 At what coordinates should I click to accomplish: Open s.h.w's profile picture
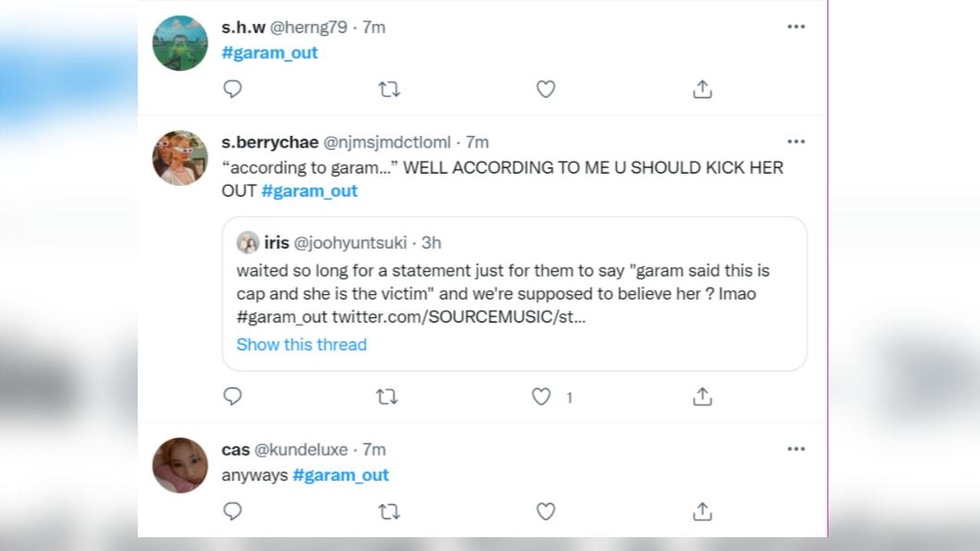(x=180, y=43)
